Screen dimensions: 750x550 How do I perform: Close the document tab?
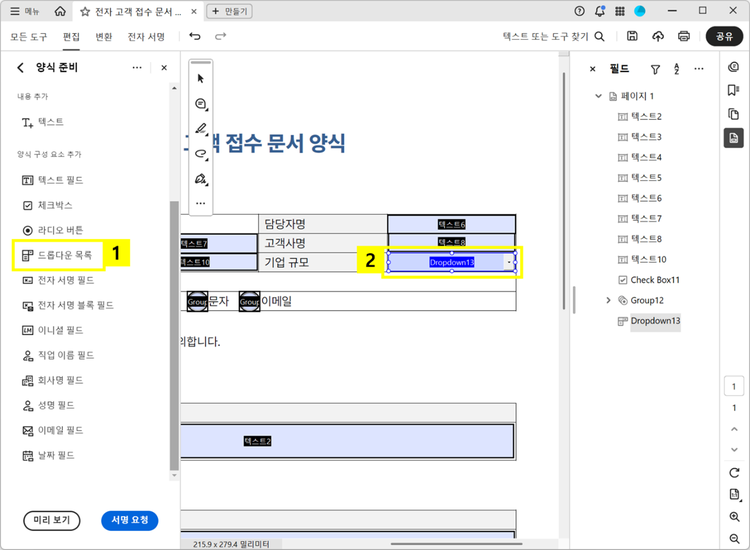[x=194, y=11]
